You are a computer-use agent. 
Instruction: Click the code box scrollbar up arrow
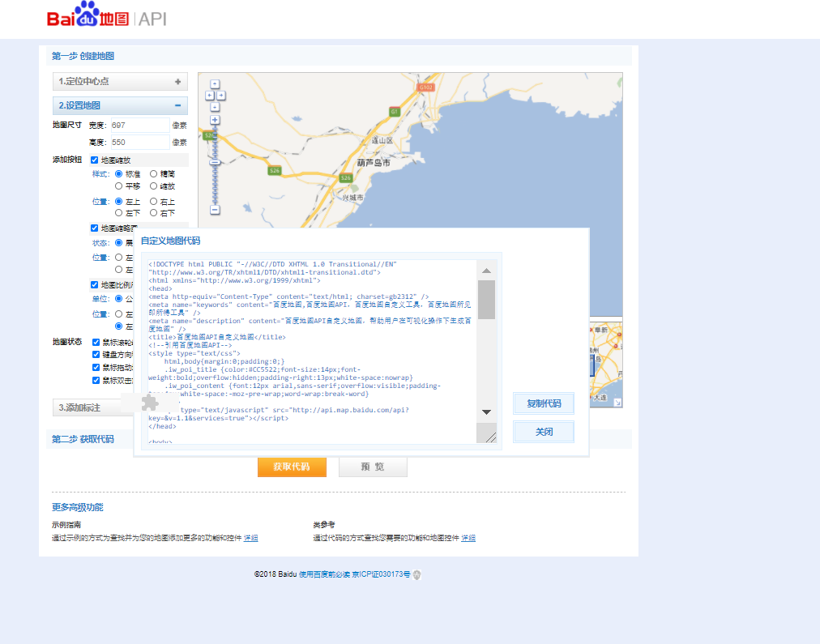pos(486,271)
